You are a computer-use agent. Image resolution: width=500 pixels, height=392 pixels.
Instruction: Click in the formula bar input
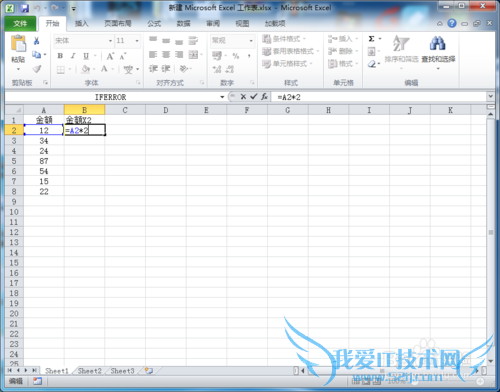click(x=380, y=97)
